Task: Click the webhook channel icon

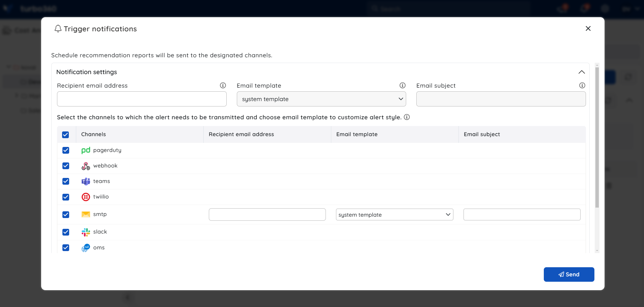Action: 86,166
